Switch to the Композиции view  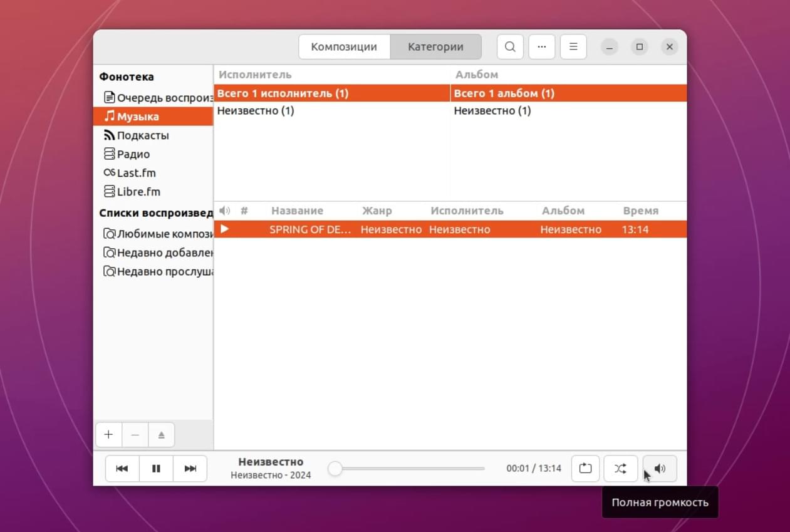point(344,47)
